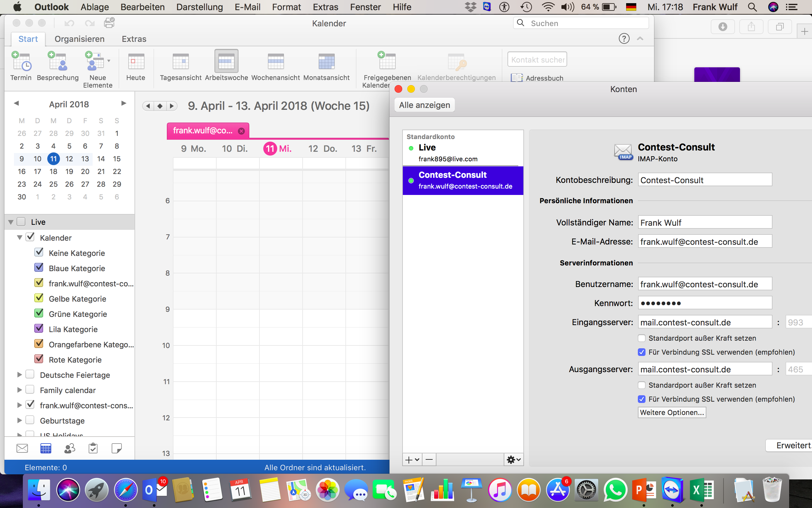Click Weitere Optionen... button
The height and width of the screenshot is (508, 812).
tap(672, 412)
